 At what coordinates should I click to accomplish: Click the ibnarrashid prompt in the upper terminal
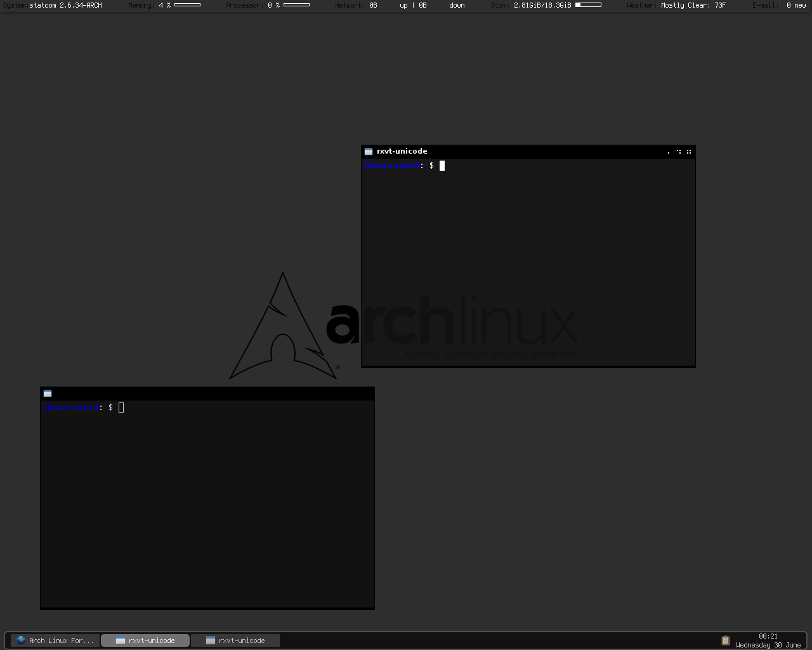392,166
